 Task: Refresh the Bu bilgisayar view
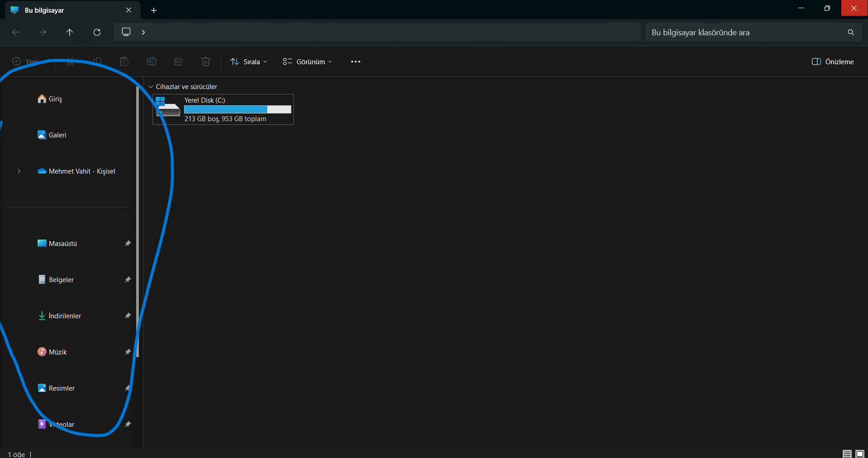[x=97, y=32]
